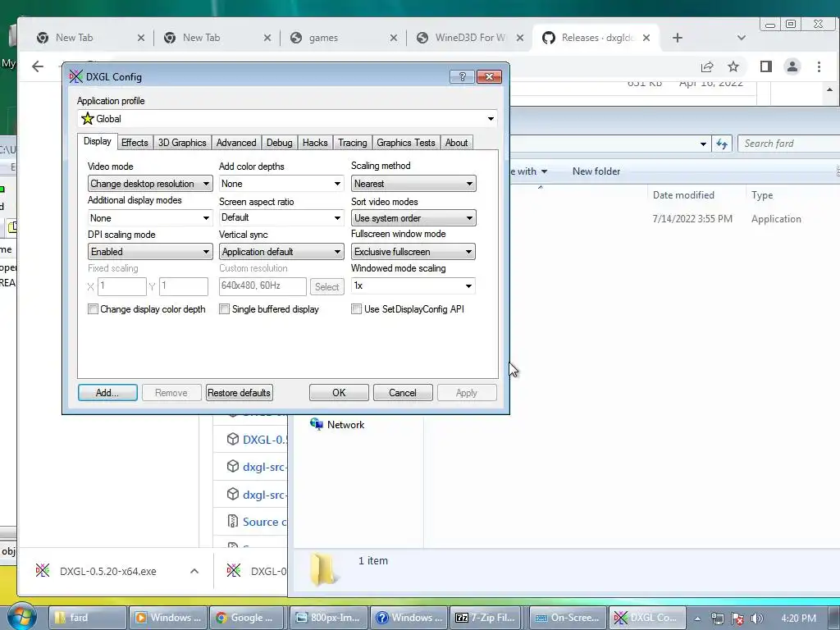Open the Scaling method dropdown

(413, 184)
